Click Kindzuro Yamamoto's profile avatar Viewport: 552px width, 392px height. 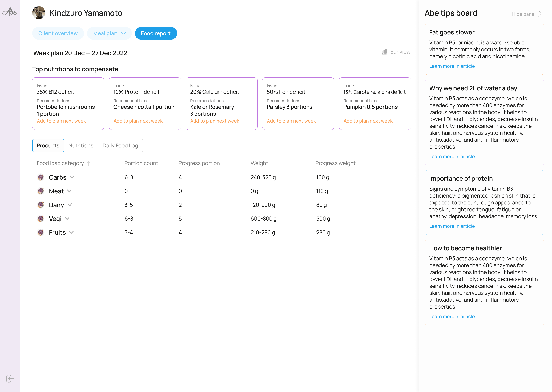click(39, 13)
